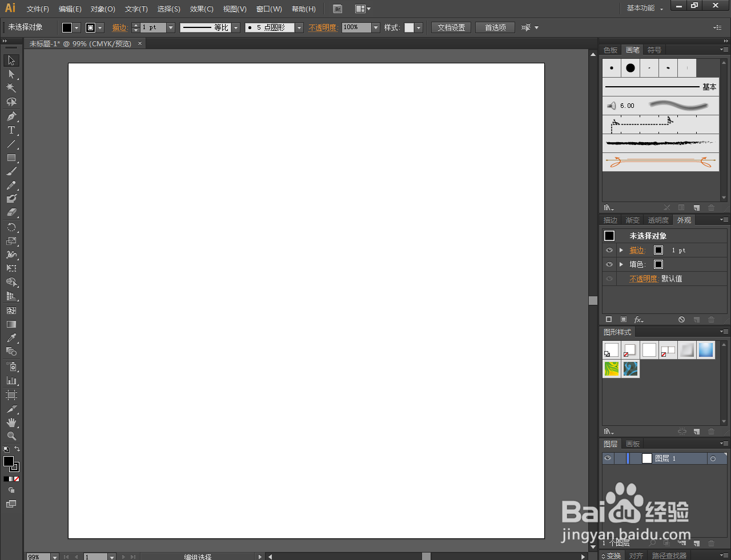Open the stroke weight 1 pt dropdown
The height and width of the screenshot is (560, 731).
(x=171, y=27)
